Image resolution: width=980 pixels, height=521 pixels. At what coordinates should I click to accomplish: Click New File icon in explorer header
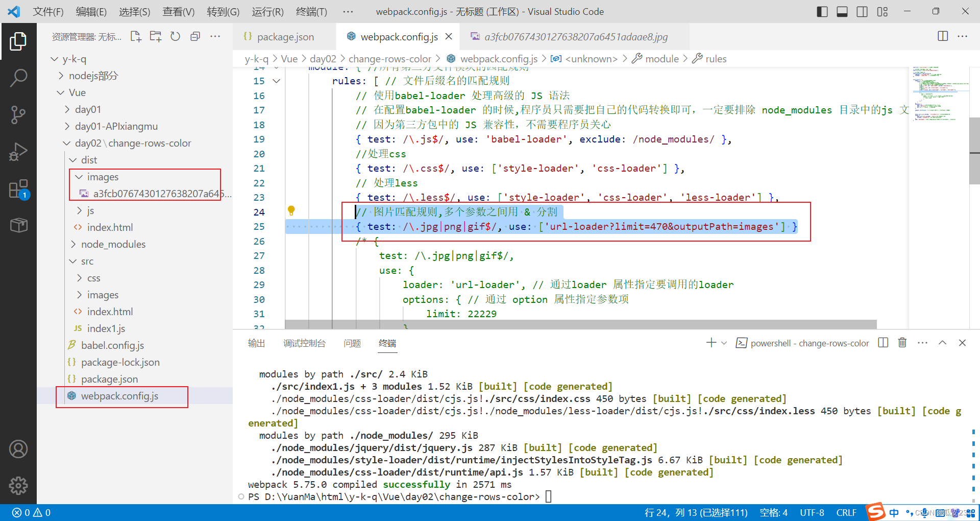pos(136,36)
